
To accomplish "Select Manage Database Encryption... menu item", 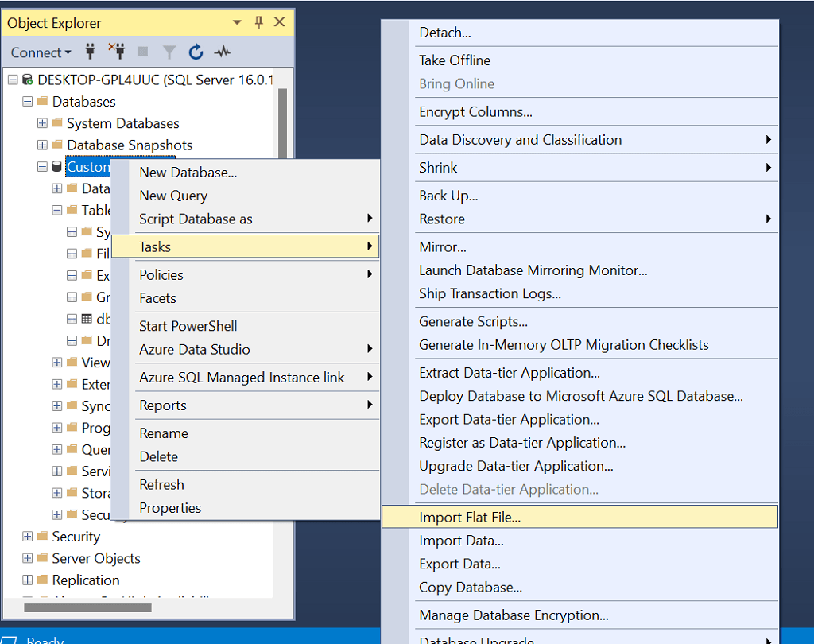I will pyautogui.click(x=579, y=615).
